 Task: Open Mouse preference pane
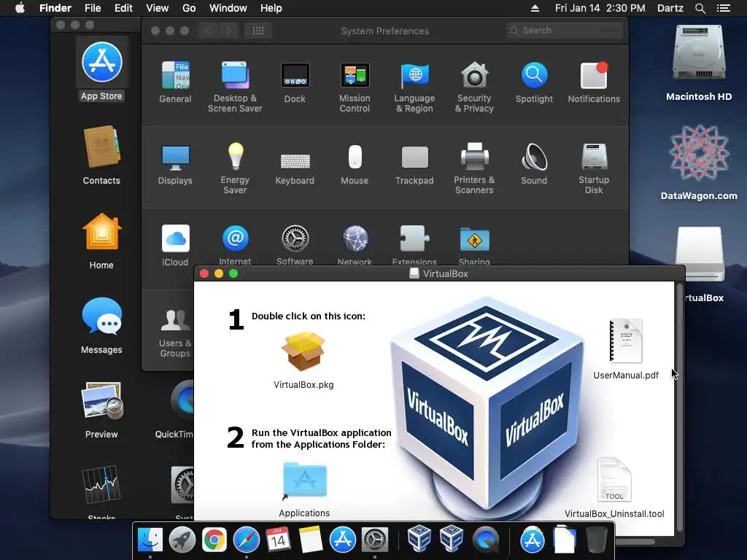coord(355,164)
